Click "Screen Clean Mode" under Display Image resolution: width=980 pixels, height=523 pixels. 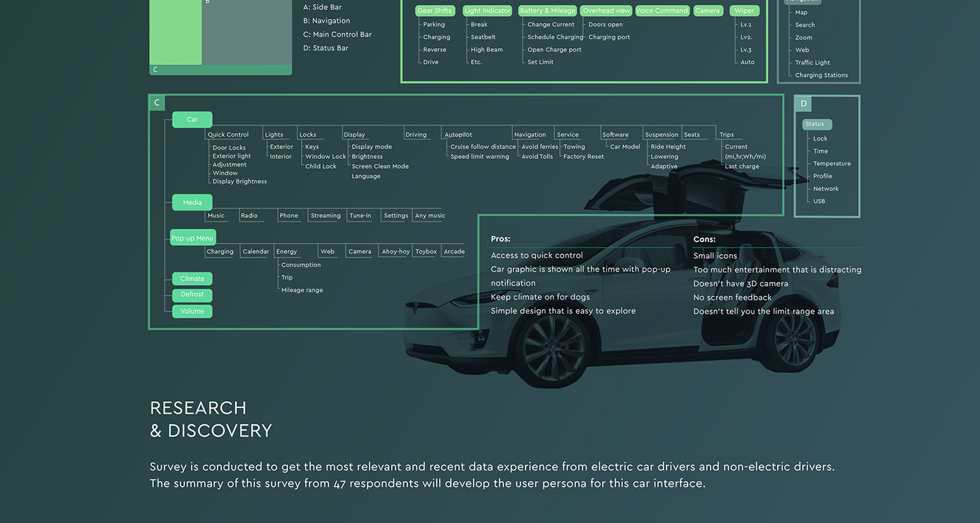tap(380, 167)
